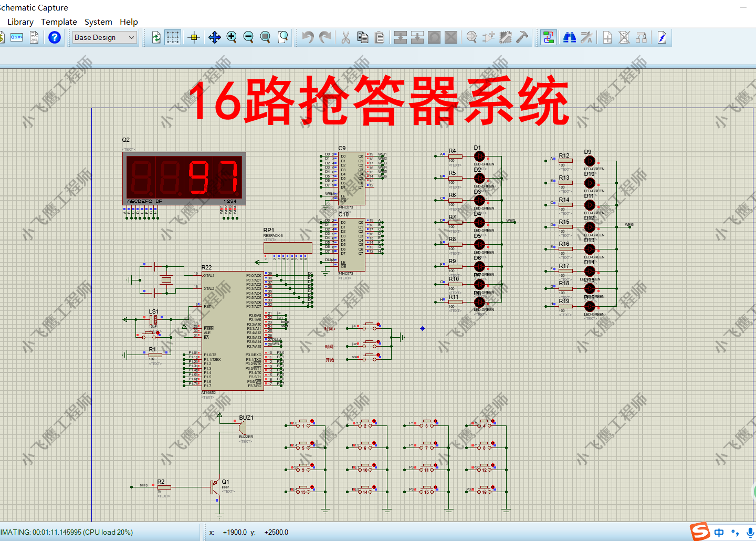Click the blue microphone tray icon
The height and width of the screenshot is (541, 756).
tap(751, 533)
